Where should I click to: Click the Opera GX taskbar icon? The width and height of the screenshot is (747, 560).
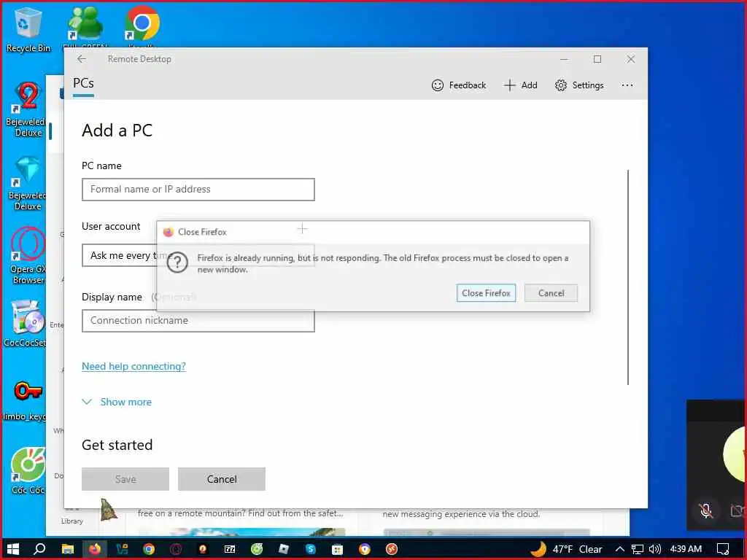click(x=176, y=549)
